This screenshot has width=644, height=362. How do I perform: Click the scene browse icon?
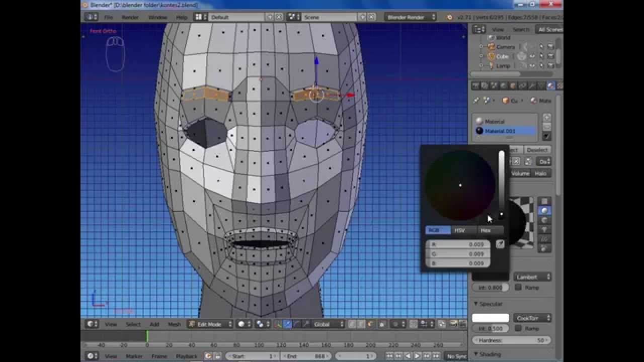[293, 17]
